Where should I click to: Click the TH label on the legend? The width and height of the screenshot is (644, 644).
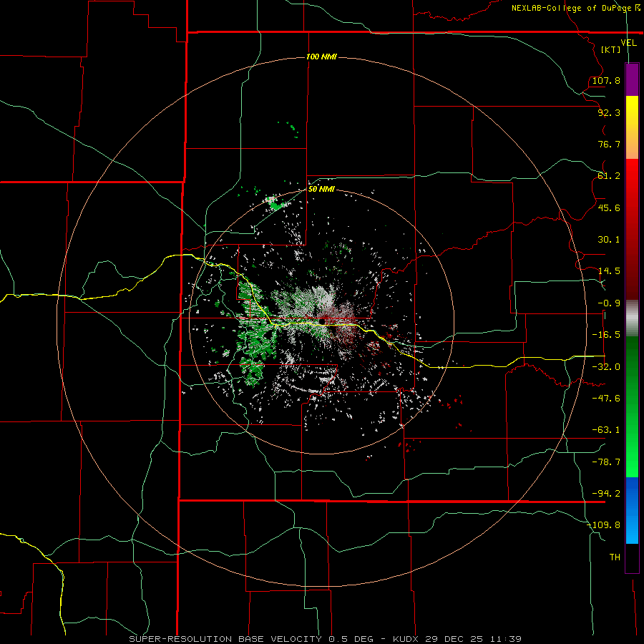pyautogui.click(x=615, y=557)
